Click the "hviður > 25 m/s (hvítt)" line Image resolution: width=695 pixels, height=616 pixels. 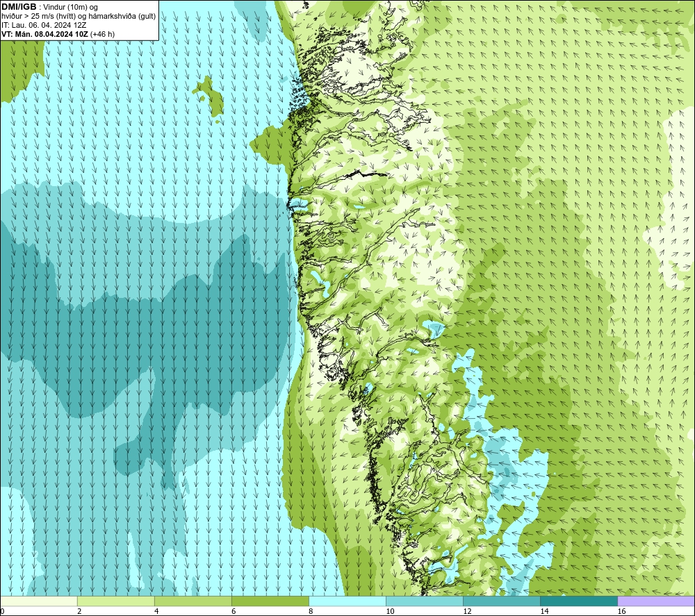pyautogui.click(x=41, y=17)
